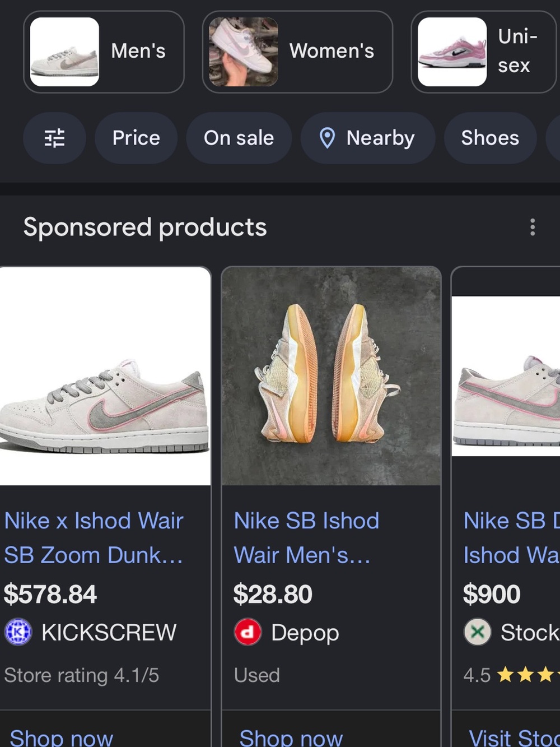Select the Women's category tab
The image size is (560, 747).
click(x=297, y=52)
